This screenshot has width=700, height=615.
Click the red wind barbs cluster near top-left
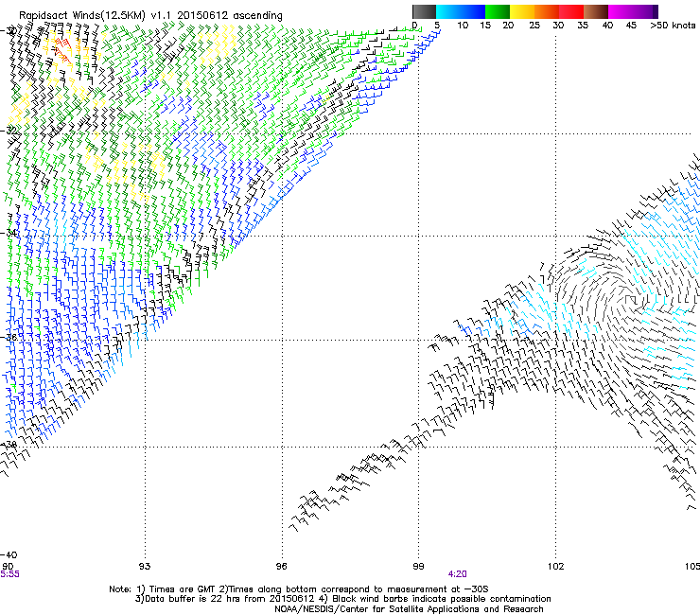63,50
